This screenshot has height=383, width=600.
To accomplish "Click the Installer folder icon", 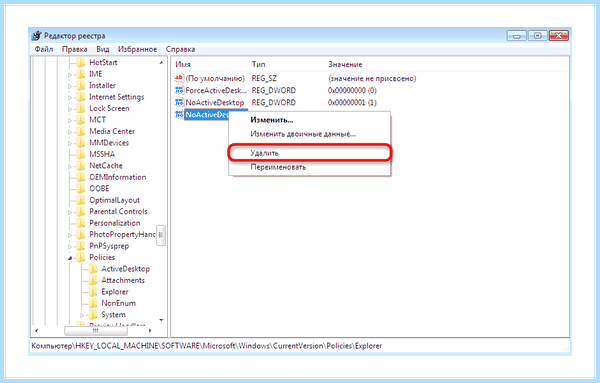I will click(x=81, y=85).
